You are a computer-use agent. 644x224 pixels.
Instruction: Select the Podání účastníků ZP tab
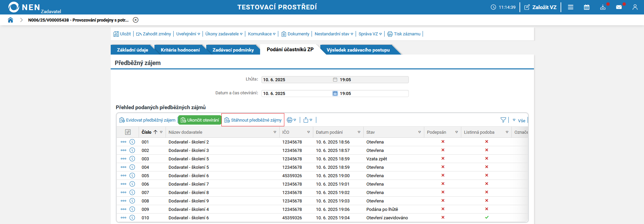coord(290,50)
